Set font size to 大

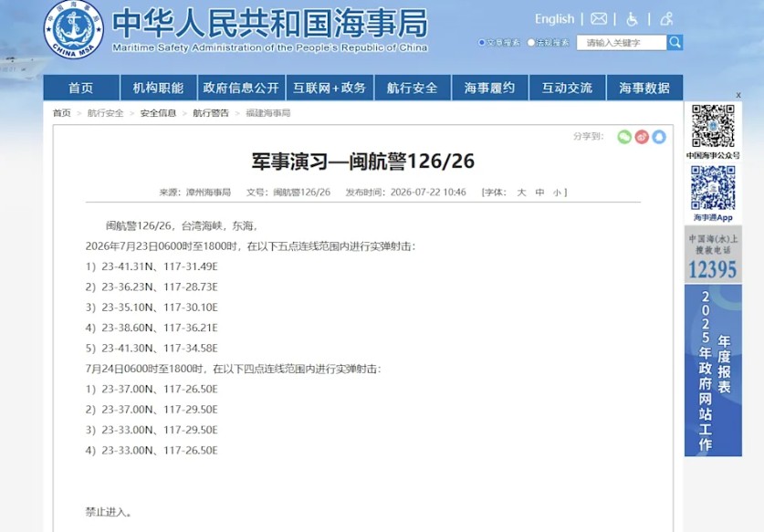coord(521,193)
